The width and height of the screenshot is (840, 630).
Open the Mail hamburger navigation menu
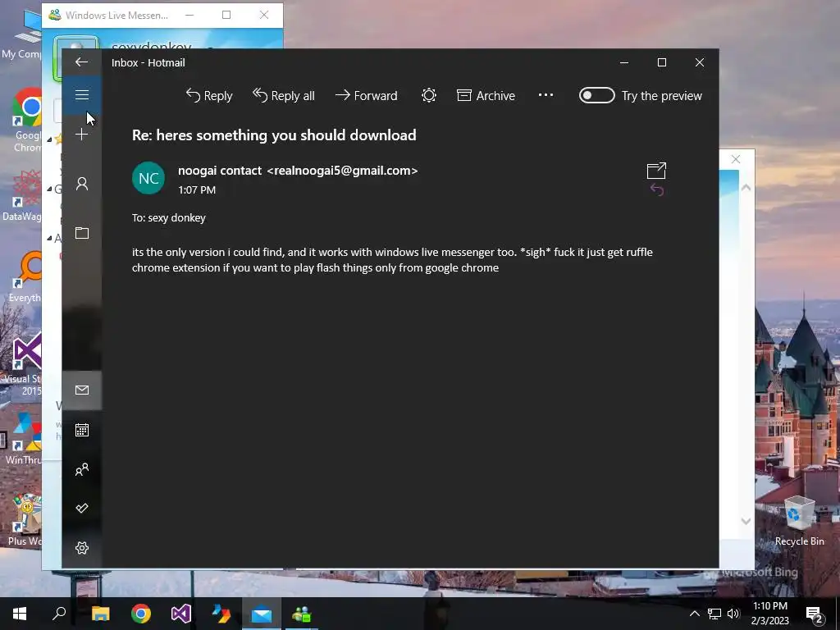pos(81,95)
